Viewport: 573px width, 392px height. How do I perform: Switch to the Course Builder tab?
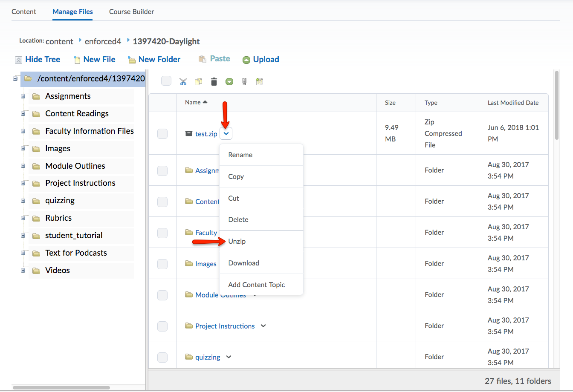(x=131, y=12)
